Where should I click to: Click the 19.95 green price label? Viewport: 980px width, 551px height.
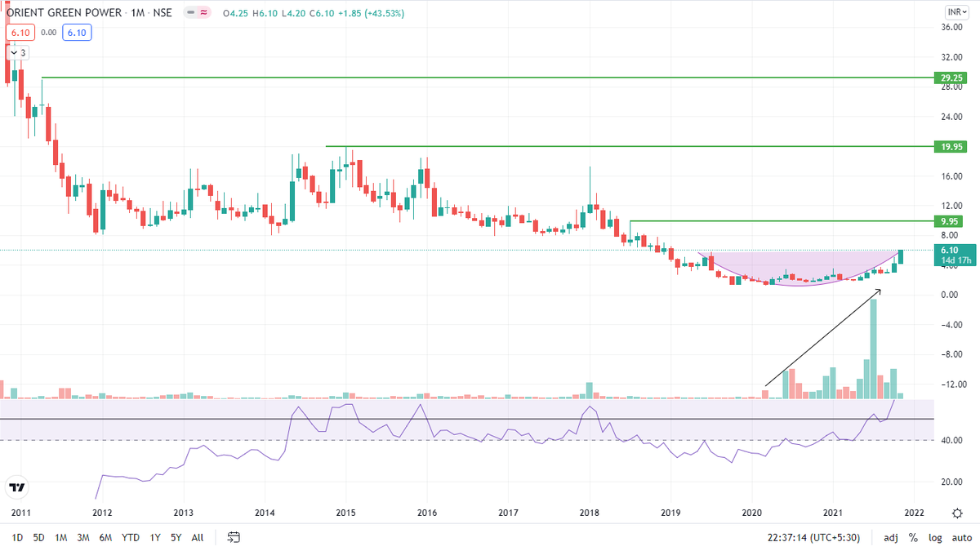pos(949,147)
